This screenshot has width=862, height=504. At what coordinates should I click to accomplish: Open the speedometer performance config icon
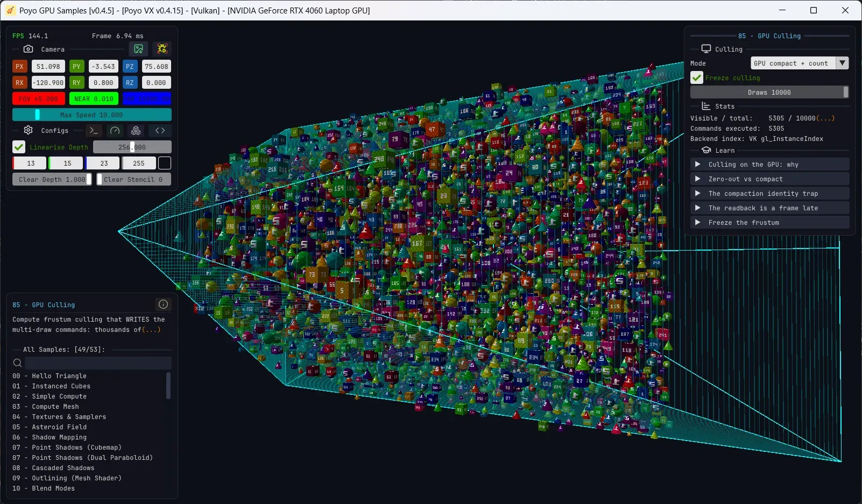pyautogui.click(x=115, y=130)
